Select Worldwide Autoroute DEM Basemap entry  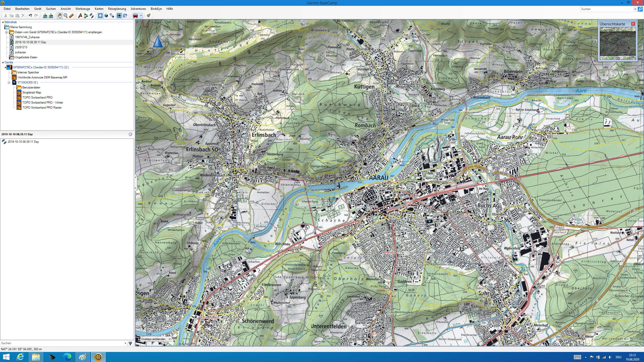click(42, 77)
